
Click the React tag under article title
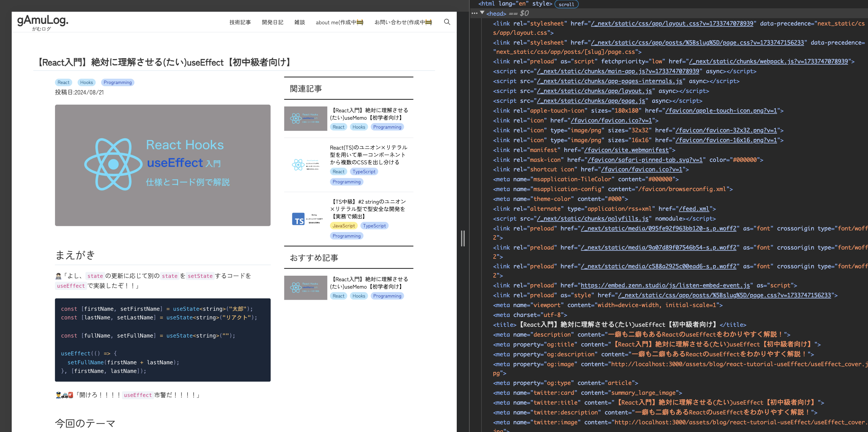pyautogui.click(x=63, y=82)
